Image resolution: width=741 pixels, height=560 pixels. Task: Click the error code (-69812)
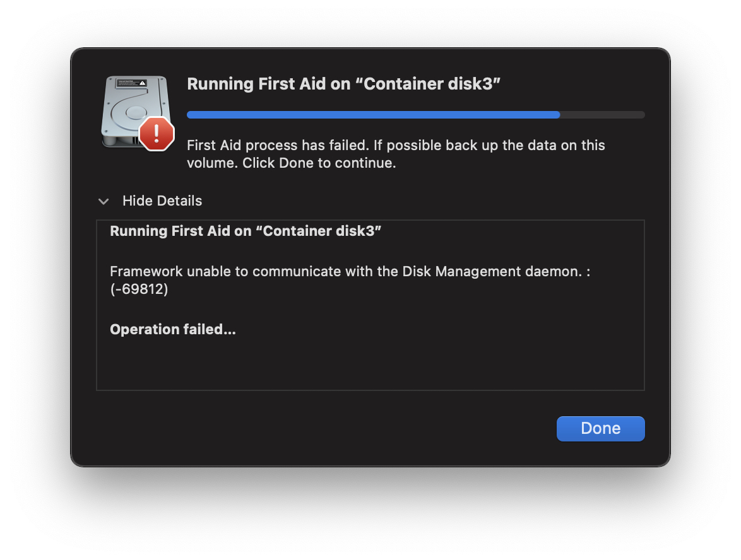click(x=139, y=289)
